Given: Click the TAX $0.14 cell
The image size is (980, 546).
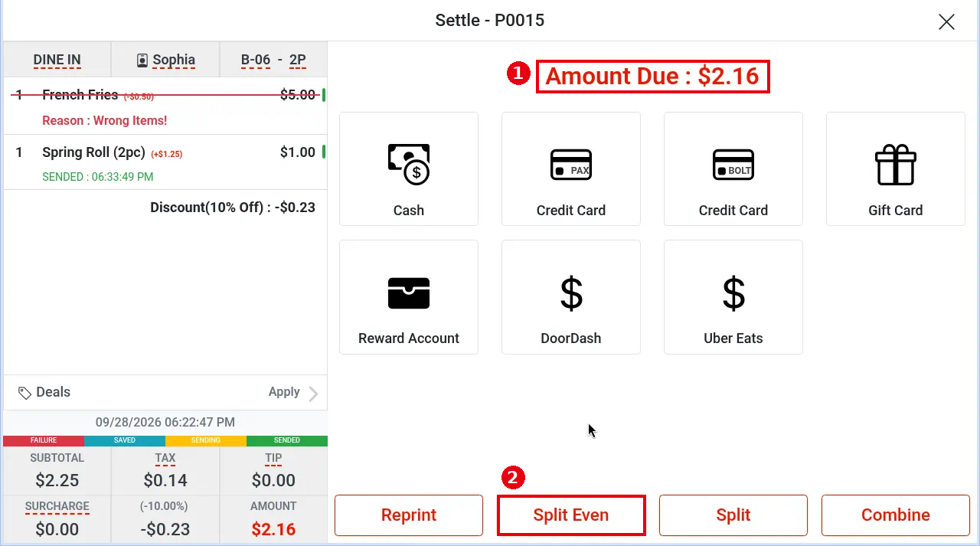Looking at the screenshot, I should [165, 471].
